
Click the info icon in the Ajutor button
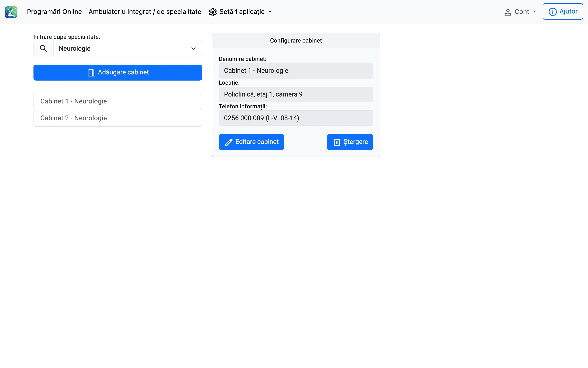click(552, 12)
